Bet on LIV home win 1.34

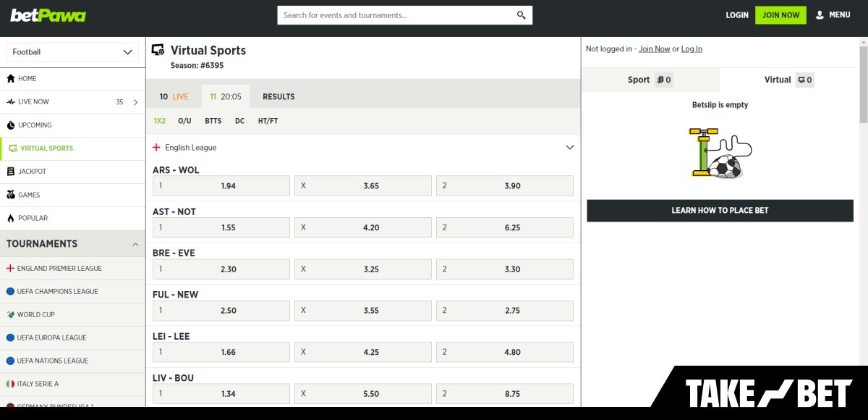(221, 394)
